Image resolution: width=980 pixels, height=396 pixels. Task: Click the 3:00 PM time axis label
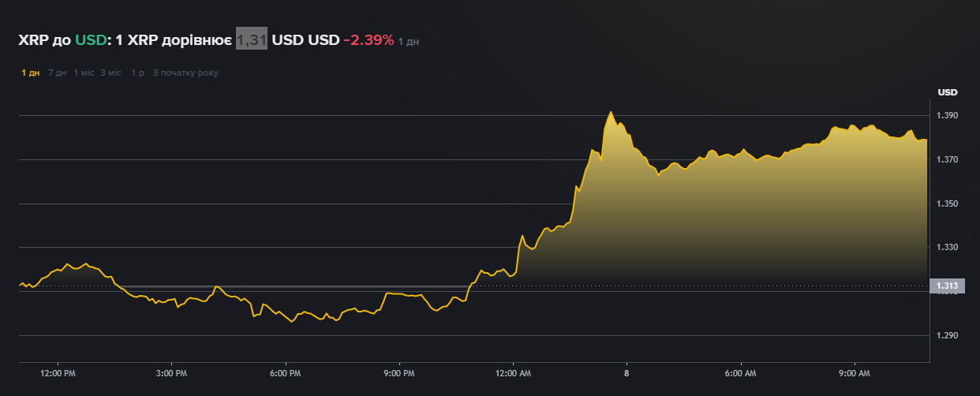point(171,372)
